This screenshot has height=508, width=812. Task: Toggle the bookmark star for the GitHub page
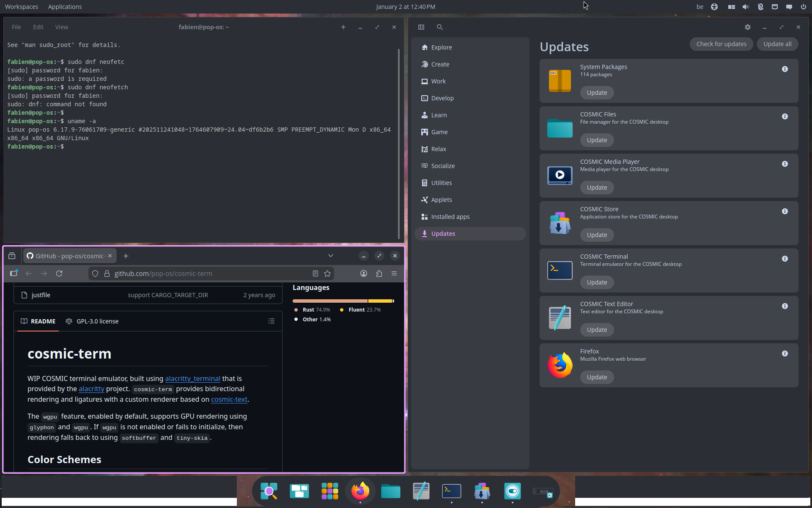point(327,273)
